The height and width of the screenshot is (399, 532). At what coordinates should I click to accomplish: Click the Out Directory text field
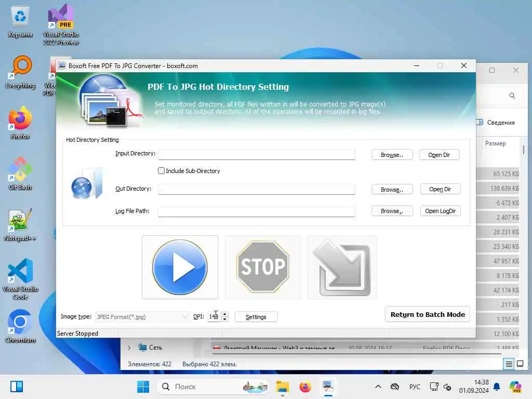pyautogui.click(x=256, y=189)
